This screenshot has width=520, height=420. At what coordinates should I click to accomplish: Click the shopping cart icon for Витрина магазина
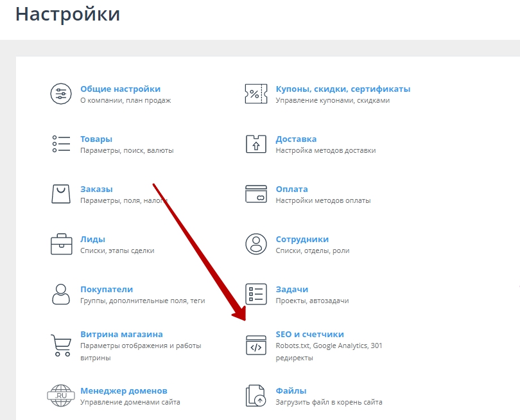point(61,345)
